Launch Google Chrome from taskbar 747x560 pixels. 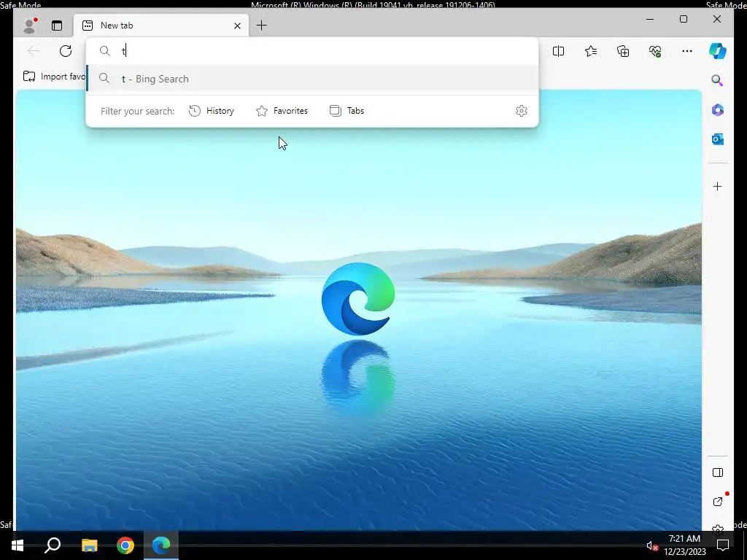(125, 545)
